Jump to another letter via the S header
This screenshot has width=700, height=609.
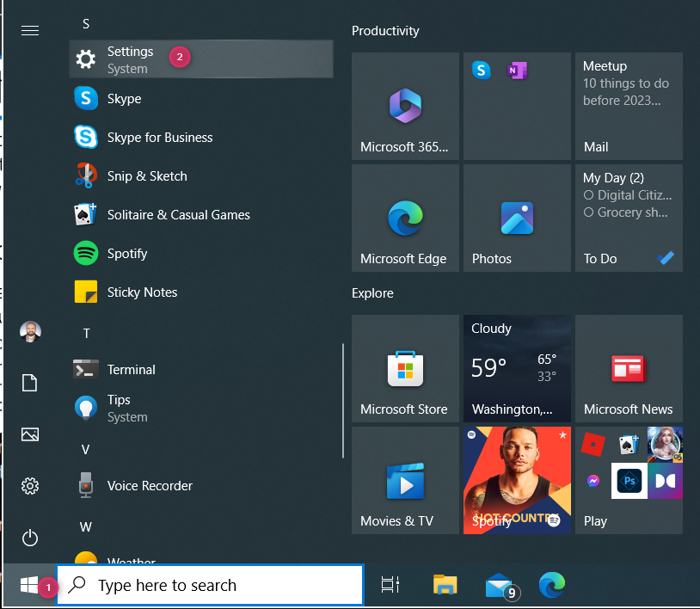[86, 24]
